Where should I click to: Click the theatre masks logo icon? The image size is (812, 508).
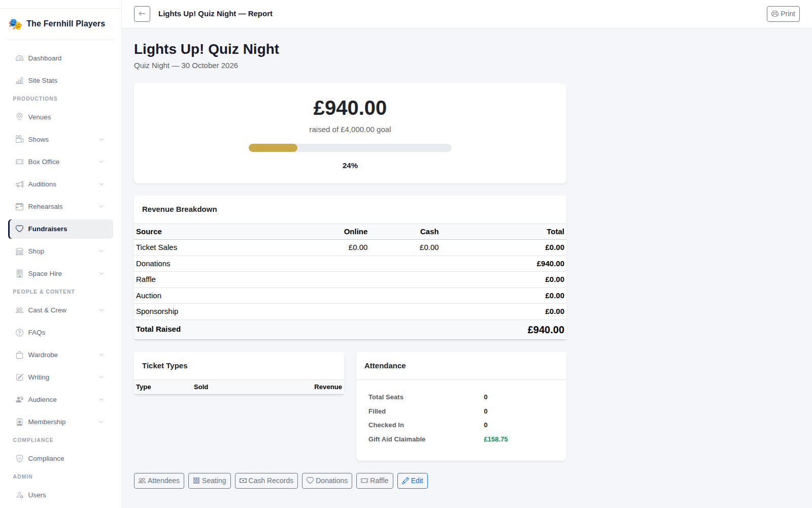pos(15,24)
